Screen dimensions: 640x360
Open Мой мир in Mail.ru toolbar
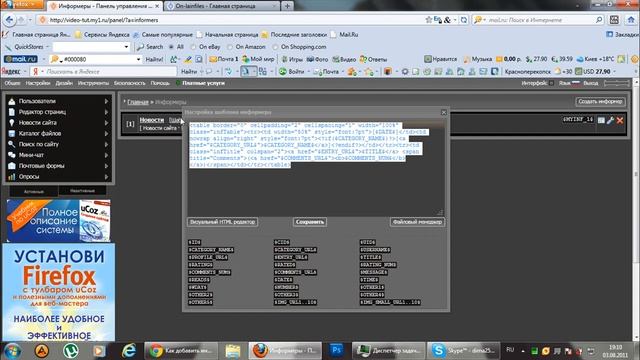point(258,59)
